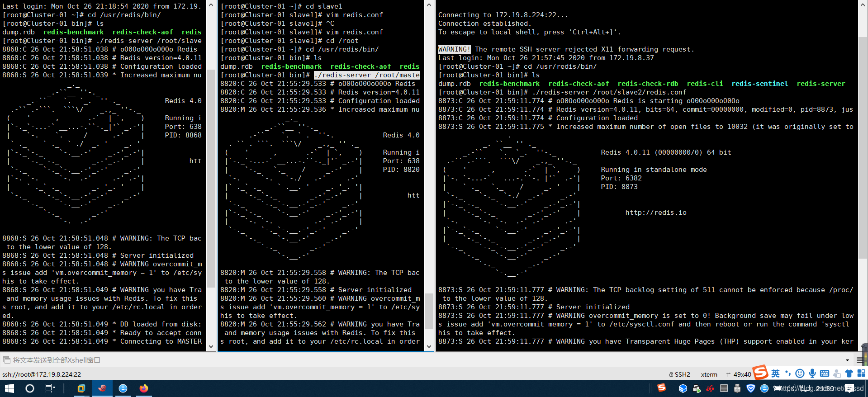
Task: Click the blue 'e' browser tray icon
Action: 764,388
